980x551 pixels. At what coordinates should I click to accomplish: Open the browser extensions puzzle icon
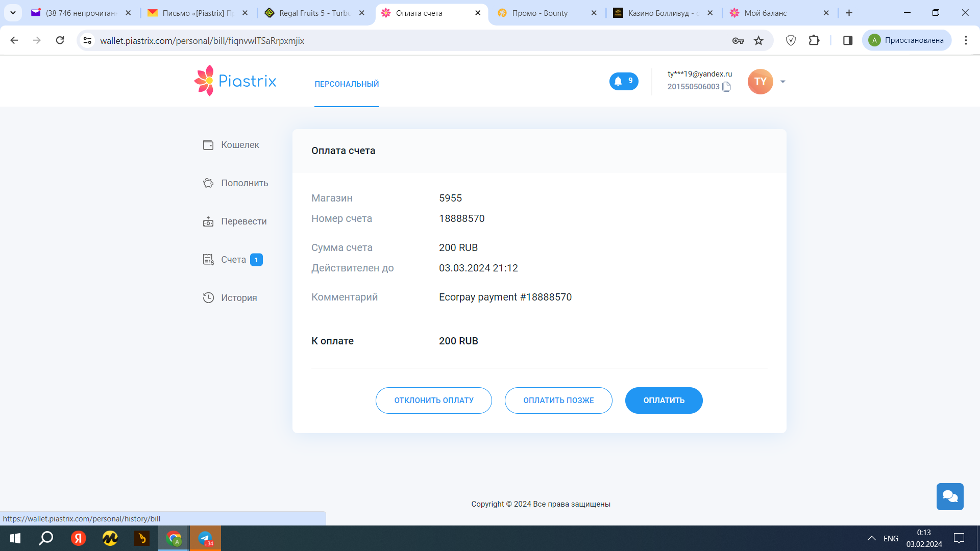click(x=814, y=40)
